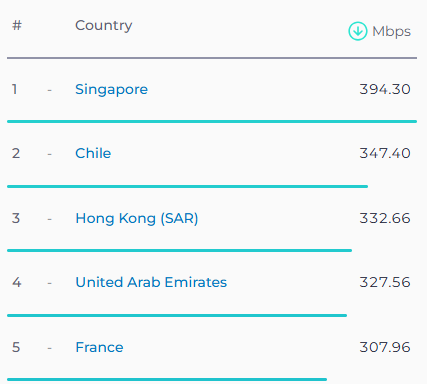Click the teal speed bar under Chile
The image size is (427, 384).
[187, 187]
